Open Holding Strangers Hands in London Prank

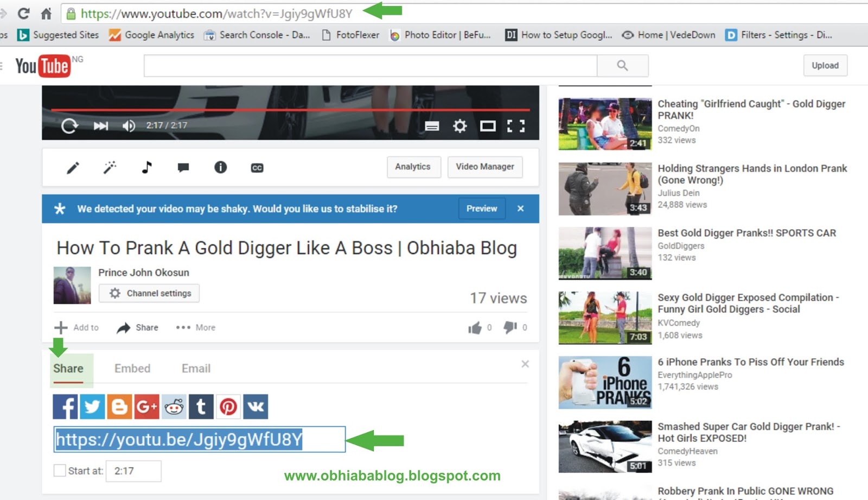[752, 174]
